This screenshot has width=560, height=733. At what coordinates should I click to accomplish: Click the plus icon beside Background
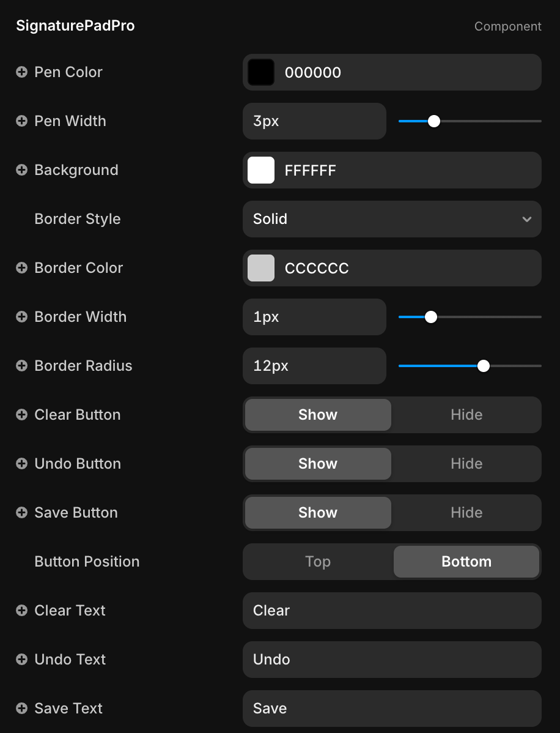click(21, 170)
